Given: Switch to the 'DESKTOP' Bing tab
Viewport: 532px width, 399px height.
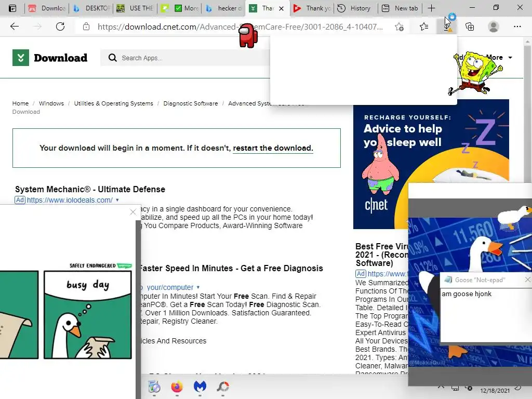Looking at the screenshot, I should pyautogui.click(x=90, y=8).
